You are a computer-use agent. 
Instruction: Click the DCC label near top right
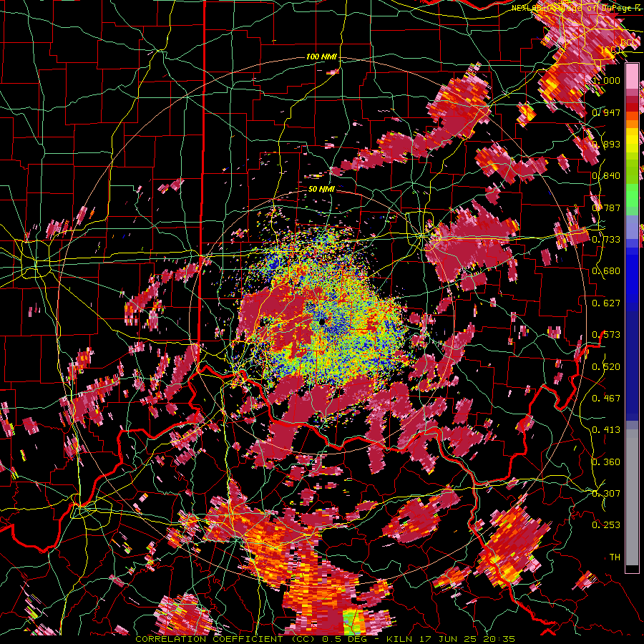[x=630, y=42]
